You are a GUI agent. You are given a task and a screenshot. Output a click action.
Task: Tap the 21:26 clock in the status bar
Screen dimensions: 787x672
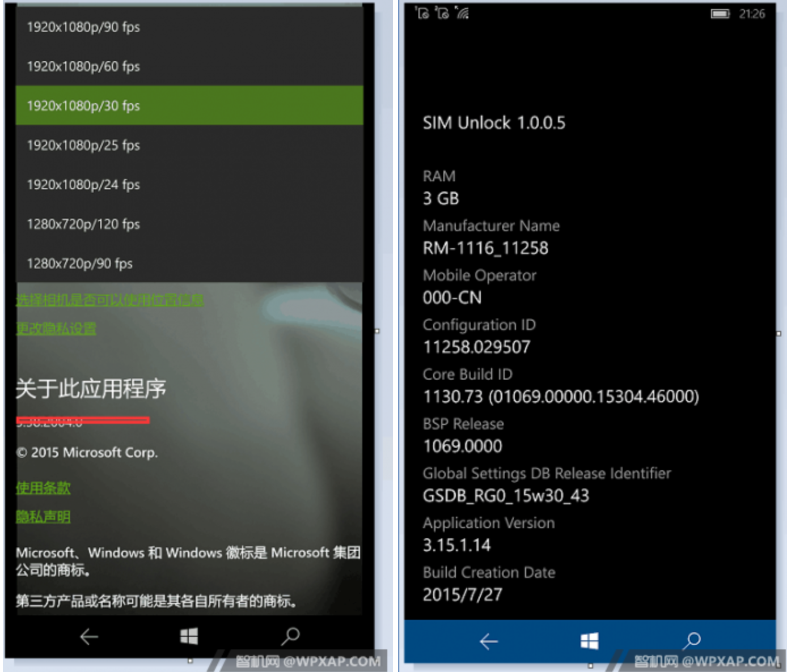pos(752,14)
